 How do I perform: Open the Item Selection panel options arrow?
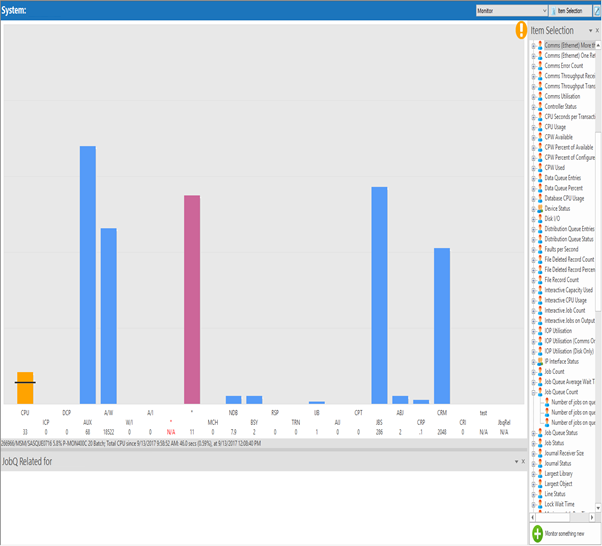click(x=589, y=31)
